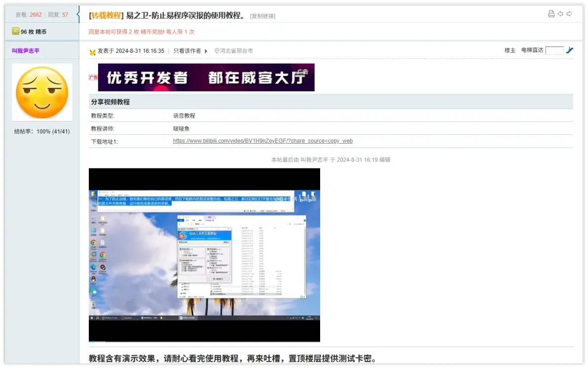Click 复制链接 to copy thread link

point(262,16)
